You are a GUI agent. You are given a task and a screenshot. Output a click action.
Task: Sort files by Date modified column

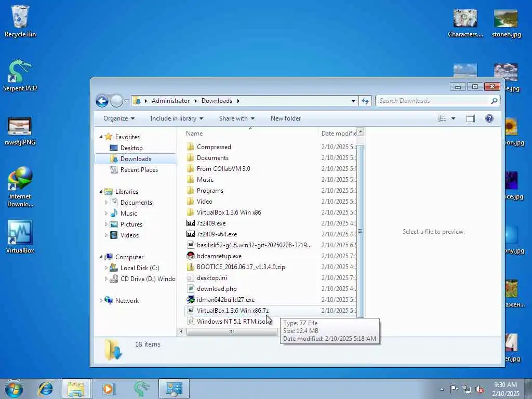coord(338,134)
